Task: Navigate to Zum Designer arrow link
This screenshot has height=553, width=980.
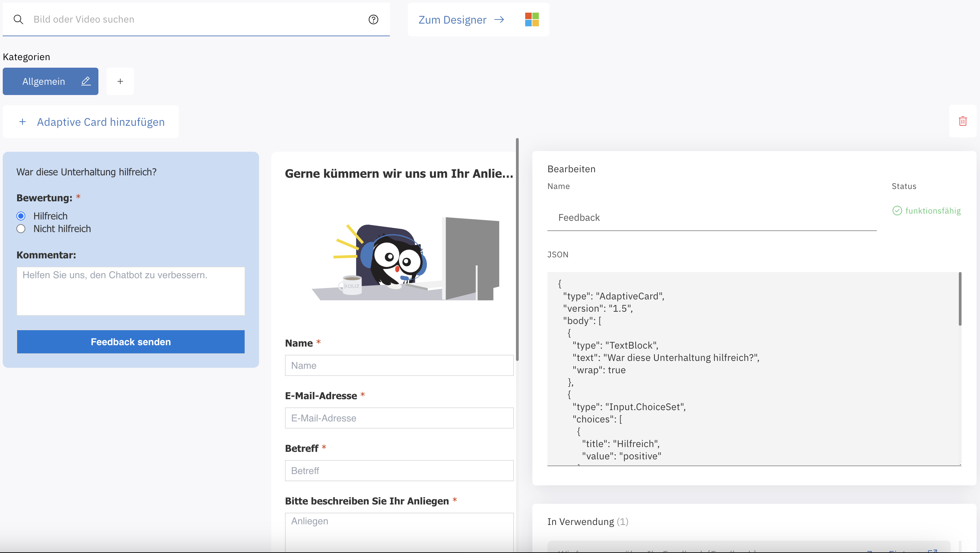Action: coord(462,19)
